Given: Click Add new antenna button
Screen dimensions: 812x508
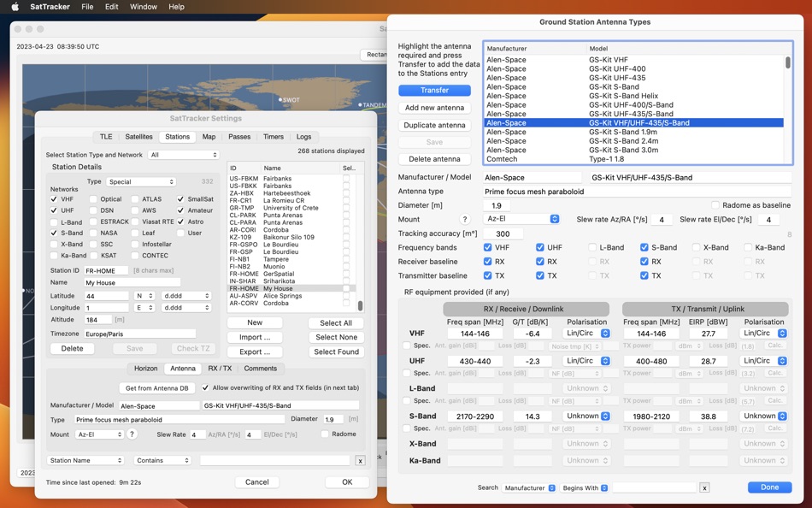Looking at the screenshot, I should [434, 108].
